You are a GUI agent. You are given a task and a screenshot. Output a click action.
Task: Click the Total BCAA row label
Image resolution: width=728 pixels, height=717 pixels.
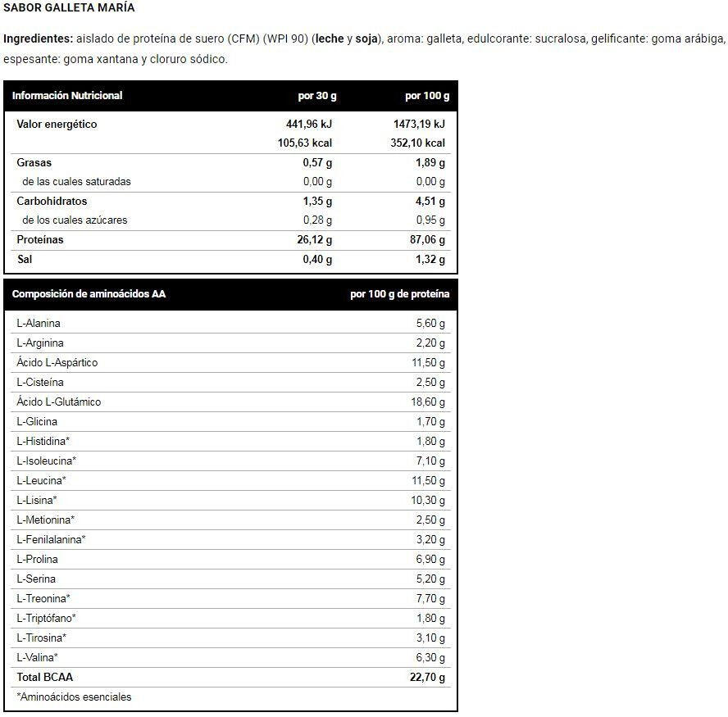[x=44, y=677]
